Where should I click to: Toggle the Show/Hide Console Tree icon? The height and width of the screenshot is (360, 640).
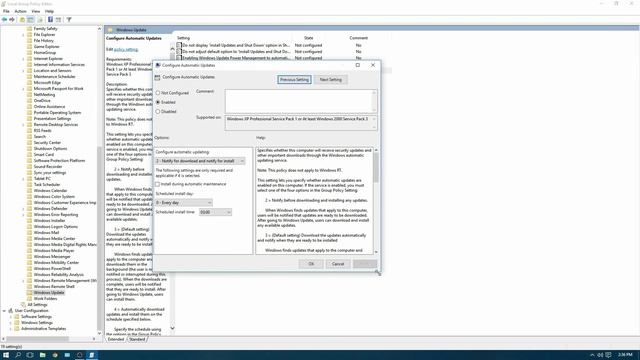coord(31,20)
